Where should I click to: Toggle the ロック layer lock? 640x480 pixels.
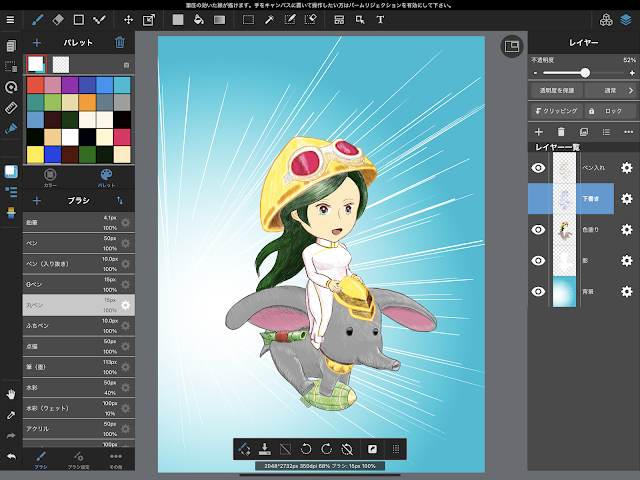(x=611, y=111)
